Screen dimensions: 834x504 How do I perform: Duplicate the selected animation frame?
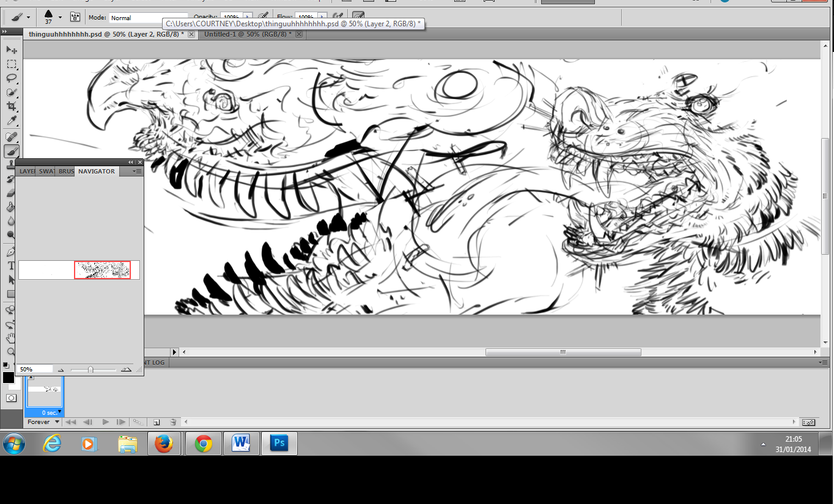pos(157,422)
